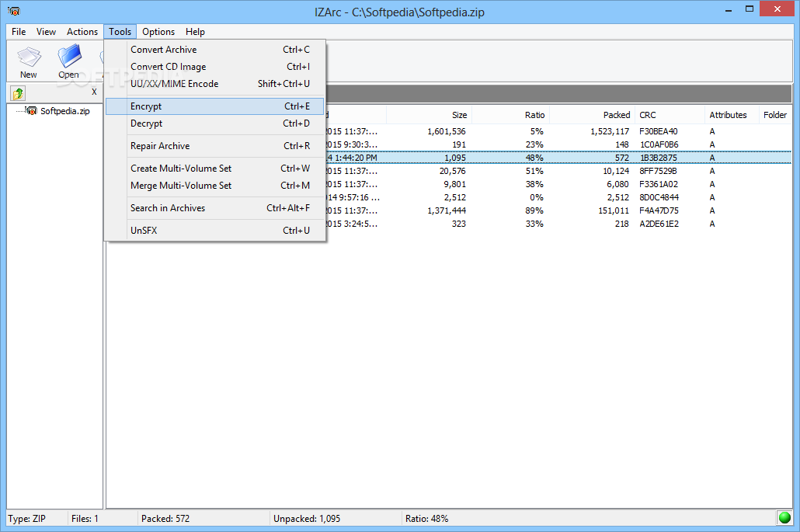Image resolution: width=800 pixels, height=532 pixels.
Task: Click status bar Ratio: 48%
Action: (426, 519)
